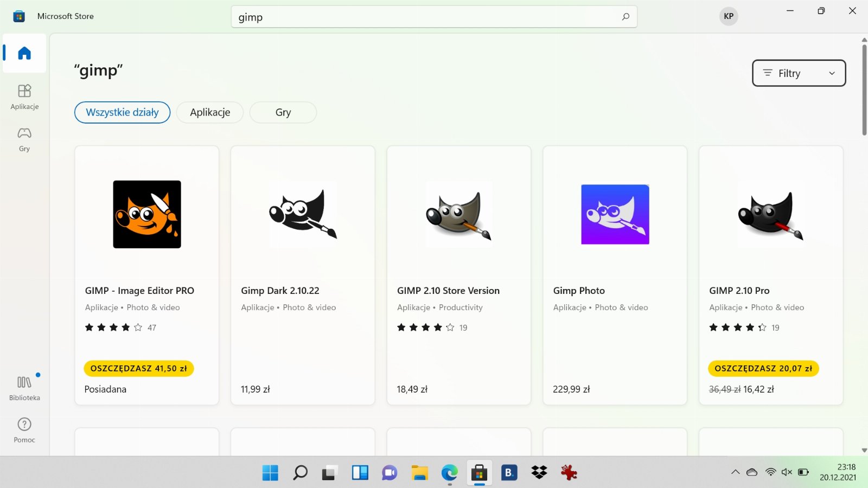
Task: Open the Windows Start menu
Action: (270, 473)
